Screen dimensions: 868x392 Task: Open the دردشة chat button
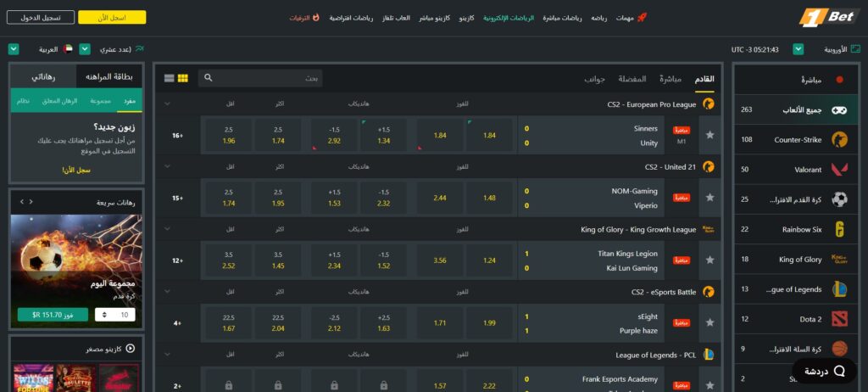click(825, 371)
